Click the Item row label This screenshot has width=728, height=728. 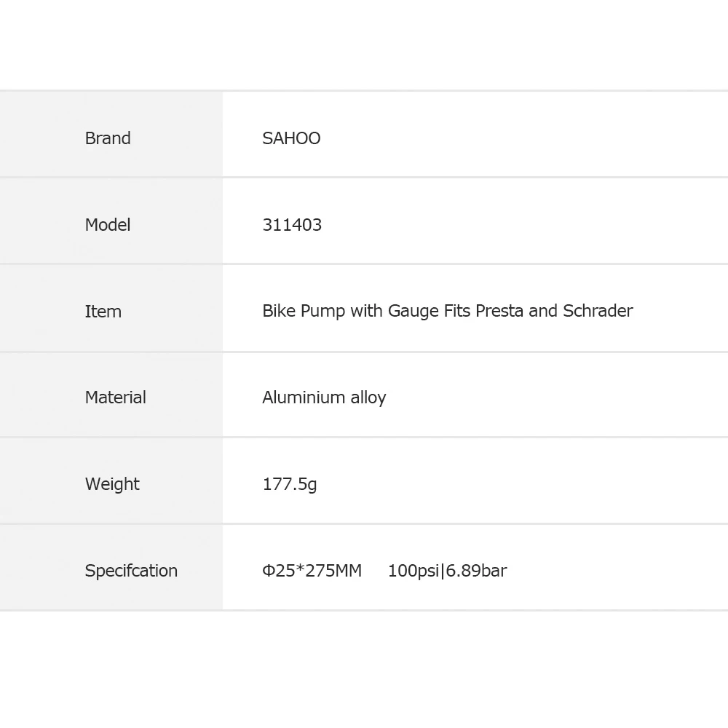(x=103, y=312)
